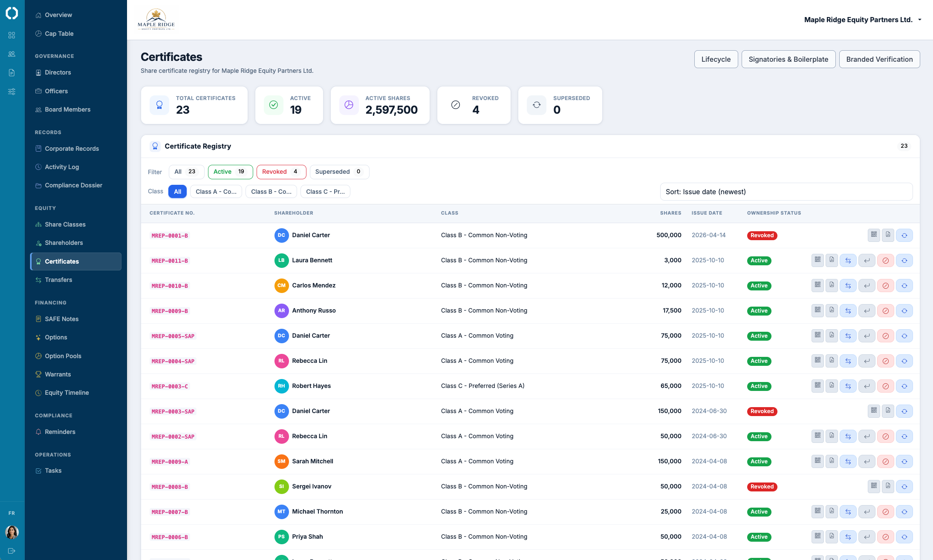
Task: Click the Revoked badge for MREP-0003-SAP
Action: (x=762, y=411)
